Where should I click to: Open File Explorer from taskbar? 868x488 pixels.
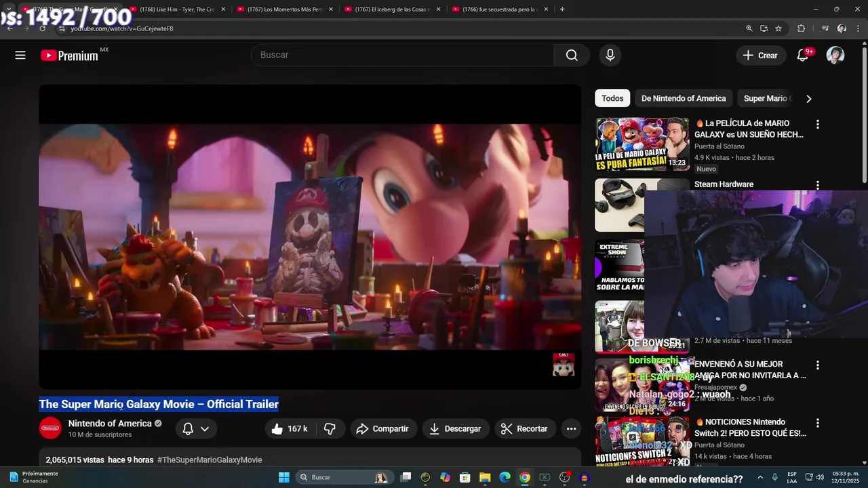point(485,477)
